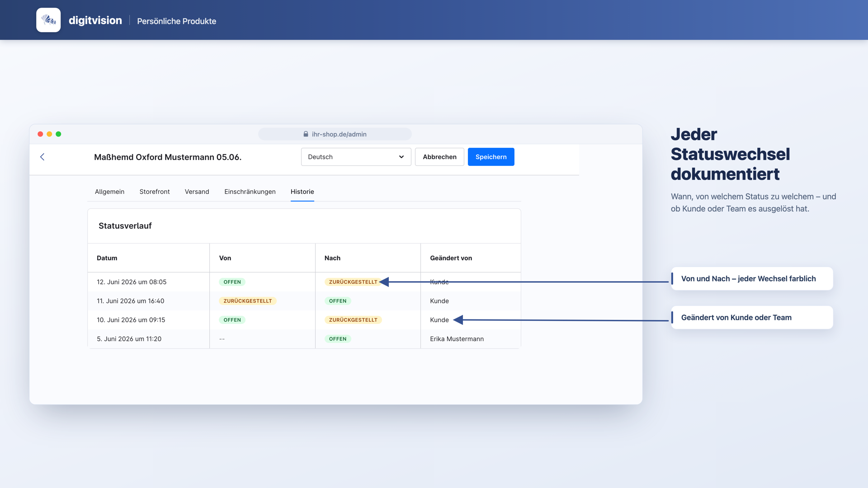Select the Erika Mustermann entry
The image size is (868, 488).
click(x=457, y=339)
